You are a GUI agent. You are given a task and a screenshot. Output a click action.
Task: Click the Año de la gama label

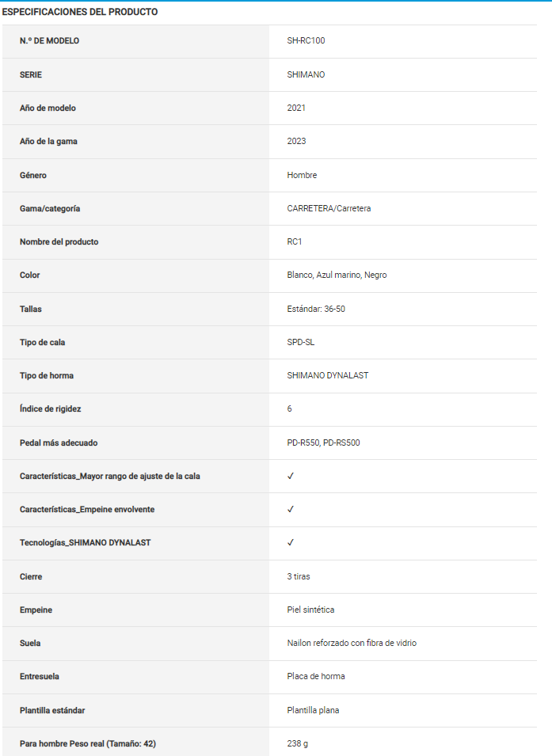[x=48, y=141]
